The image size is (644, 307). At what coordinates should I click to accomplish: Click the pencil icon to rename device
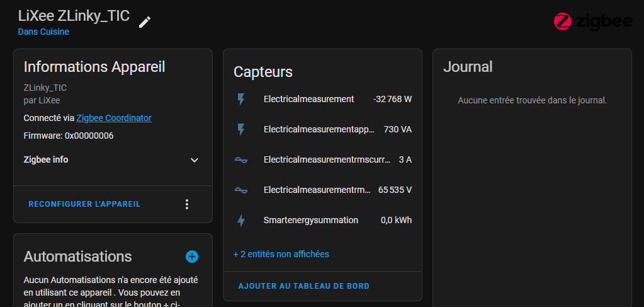point(145,22)
